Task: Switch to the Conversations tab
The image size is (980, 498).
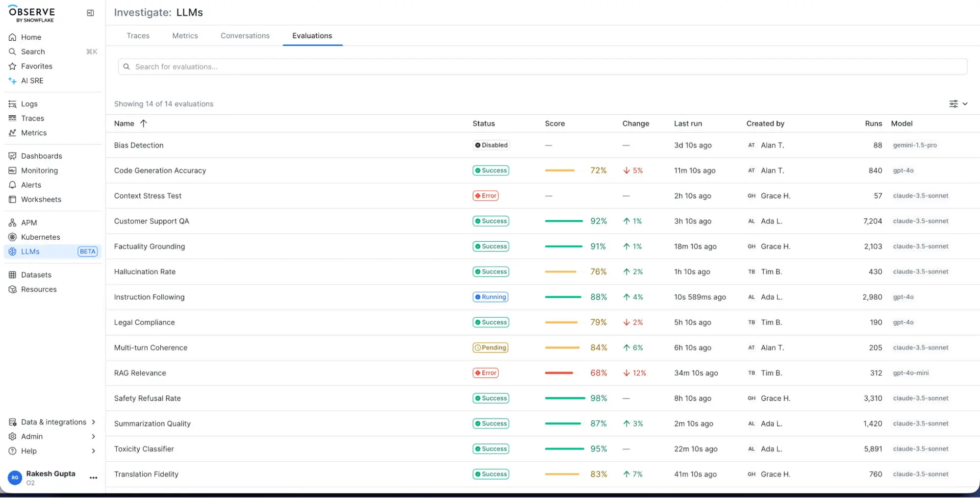Action: click(x=245, y=36)
